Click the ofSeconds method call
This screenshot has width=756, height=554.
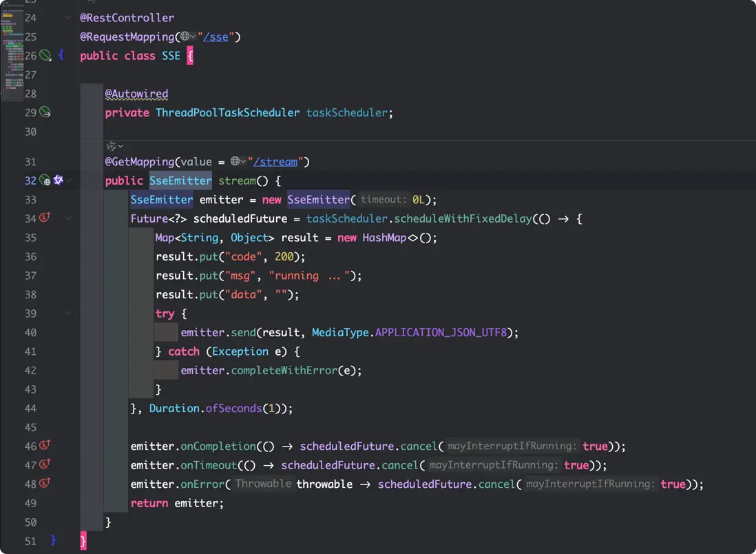[234, 408]
